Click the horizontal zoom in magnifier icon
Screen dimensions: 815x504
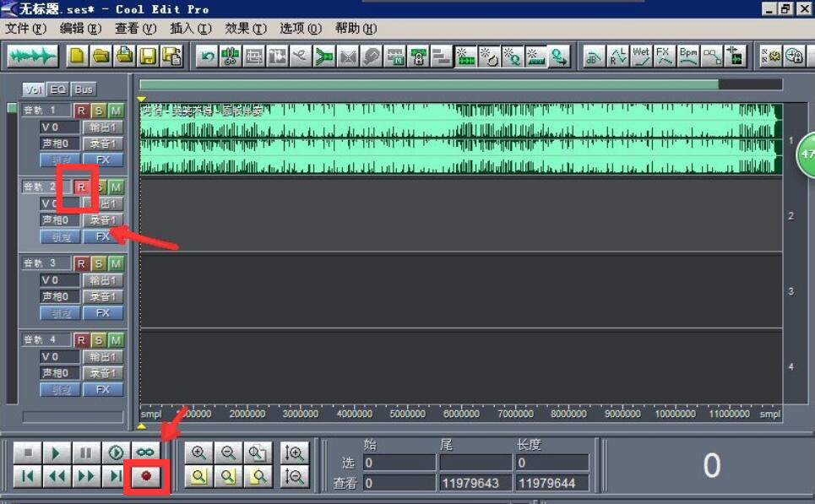point(198,453)
